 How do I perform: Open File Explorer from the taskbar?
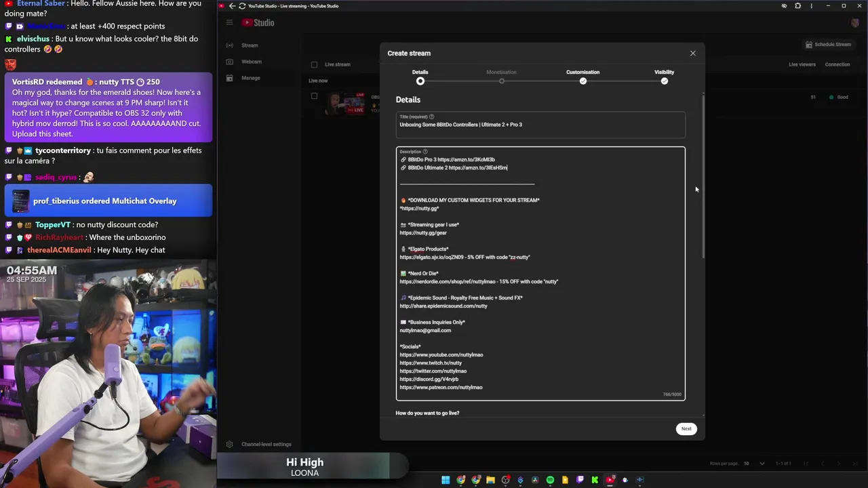coord(490,480)
